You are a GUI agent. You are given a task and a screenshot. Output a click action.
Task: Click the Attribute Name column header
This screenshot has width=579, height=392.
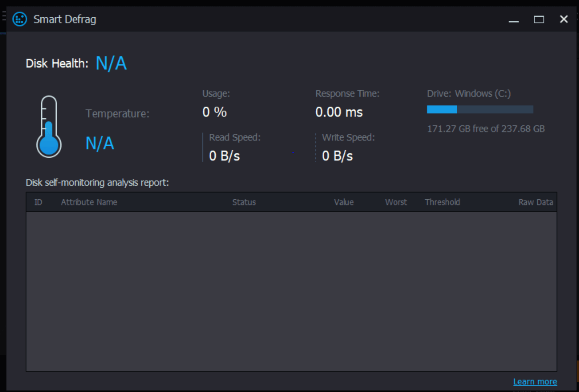click(x=89, y=202)
